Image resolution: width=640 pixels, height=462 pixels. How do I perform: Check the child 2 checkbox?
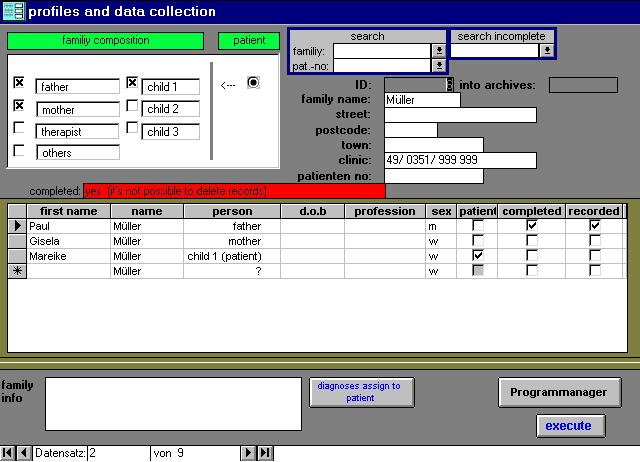coord(132,107)
